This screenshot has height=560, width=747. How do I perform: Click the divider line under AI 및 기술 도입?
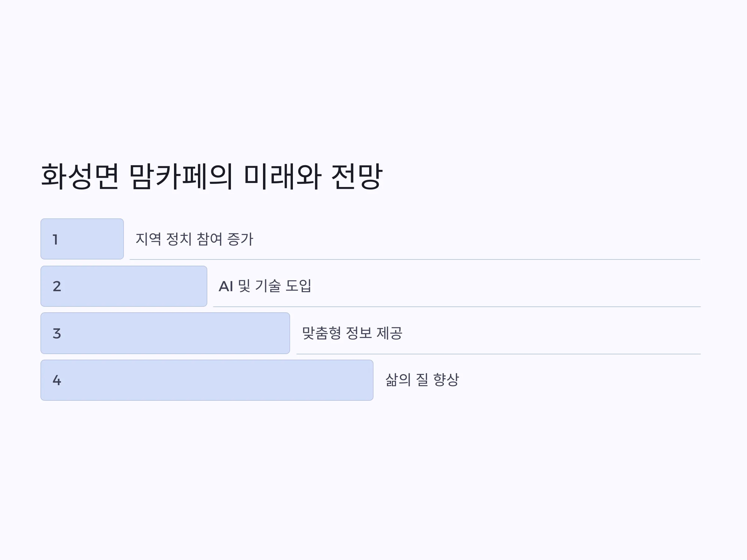(457, 306)
